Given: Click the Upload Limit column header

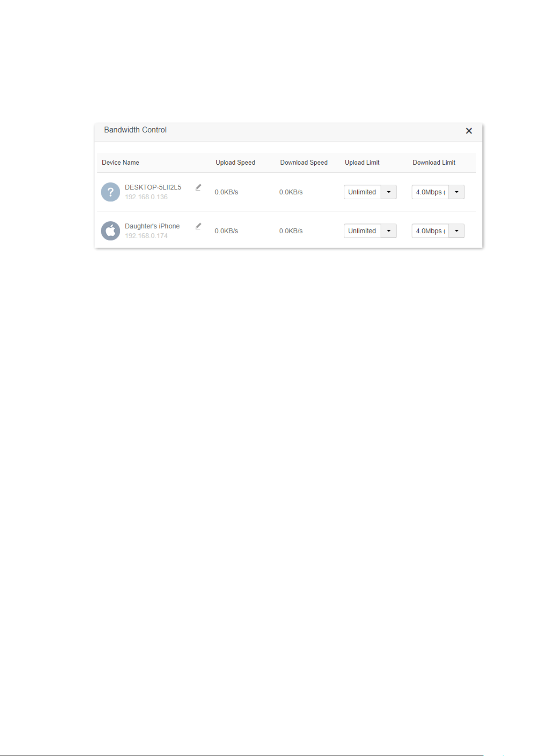Looking at the screenshot, I should 362,162.
